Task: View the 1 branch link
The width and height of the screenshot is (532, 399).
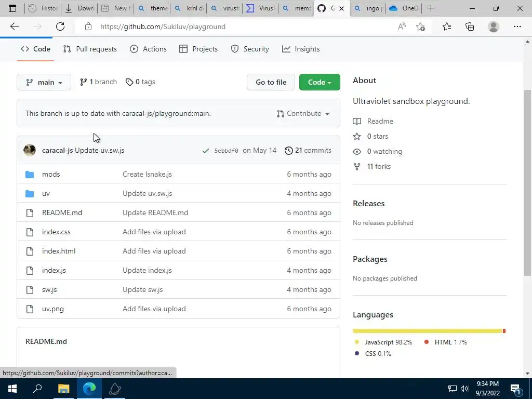Action: coord(98,82)
